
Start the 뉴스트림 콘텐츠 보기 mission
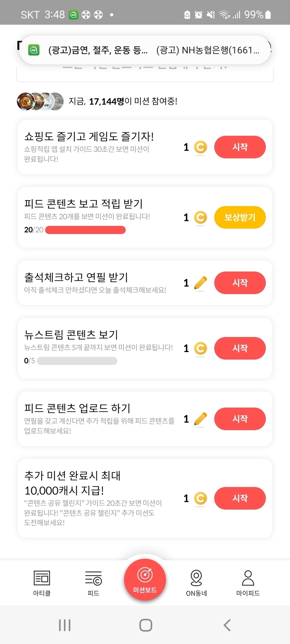click(x=240, y=348)
